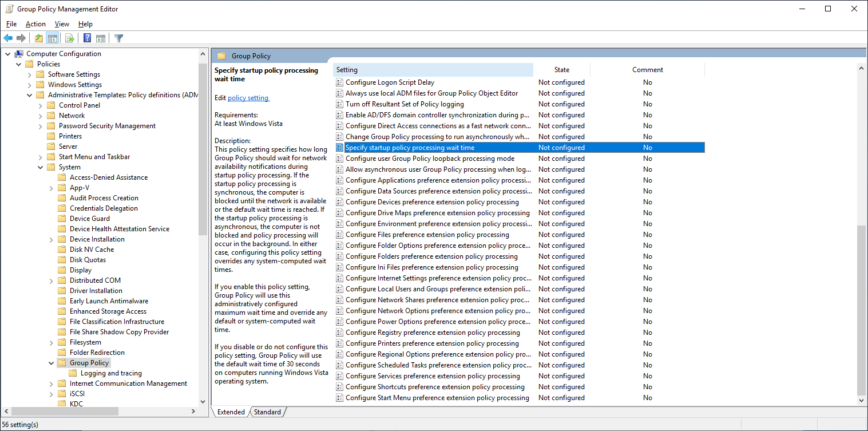This screenshot has height=431, width=868.
Task: Collapse the System tree node
Action: tap(41, 167)
